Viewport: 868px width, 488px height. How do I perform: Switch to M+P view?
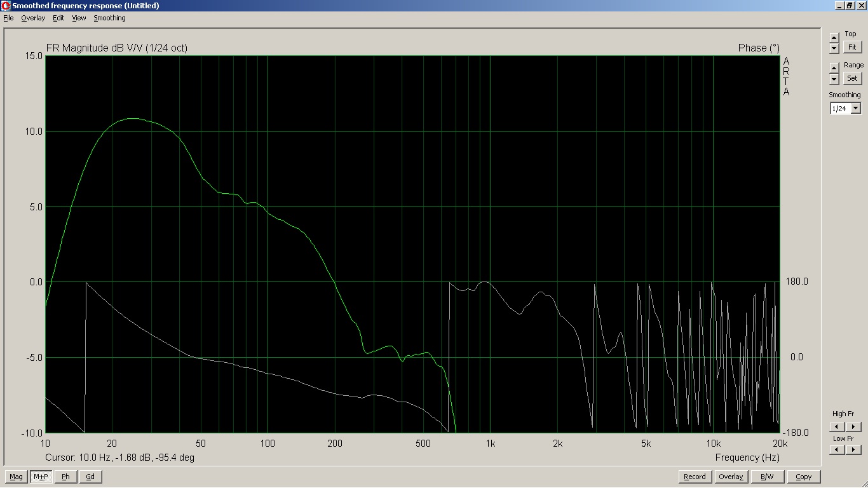[41, 477]
